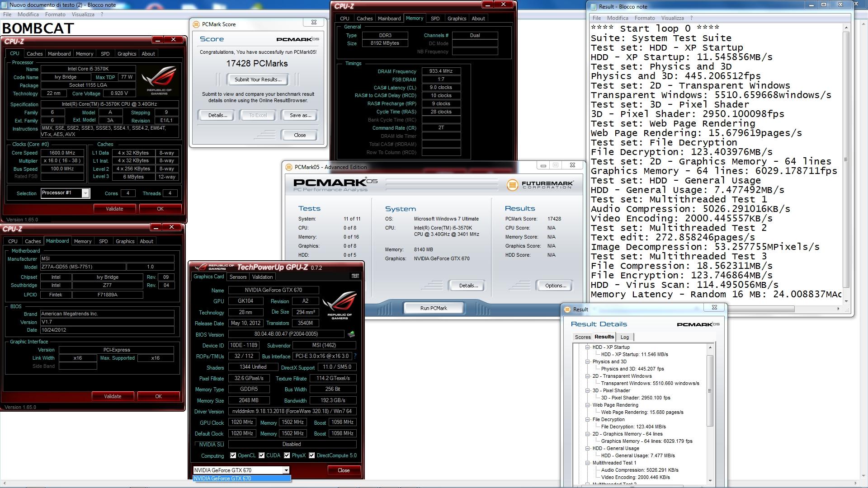Viewport: 868px width, 488px height.
Task: Close the Result Details window with X
Action: click(x=714, y=307)
